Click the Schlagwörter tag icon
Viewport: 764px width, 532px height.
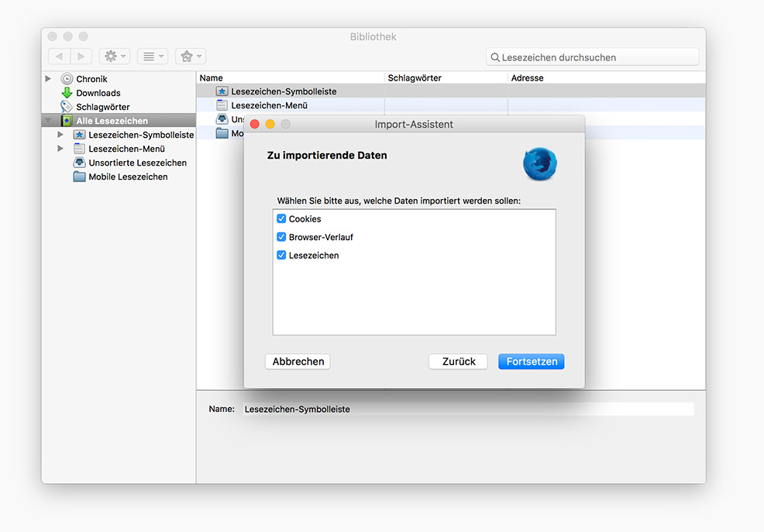(67, 107)
